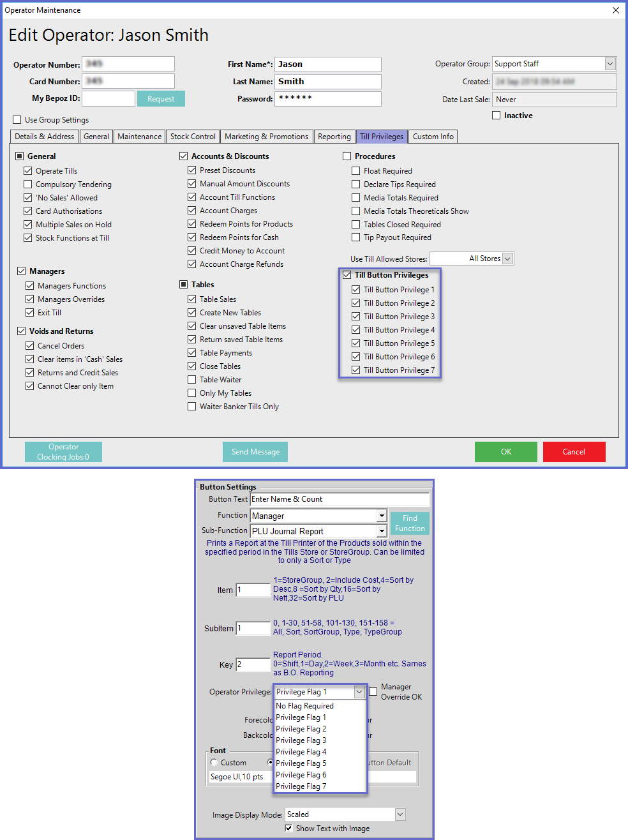
Task: Enable Float Required checkbox
Action: 356,171
